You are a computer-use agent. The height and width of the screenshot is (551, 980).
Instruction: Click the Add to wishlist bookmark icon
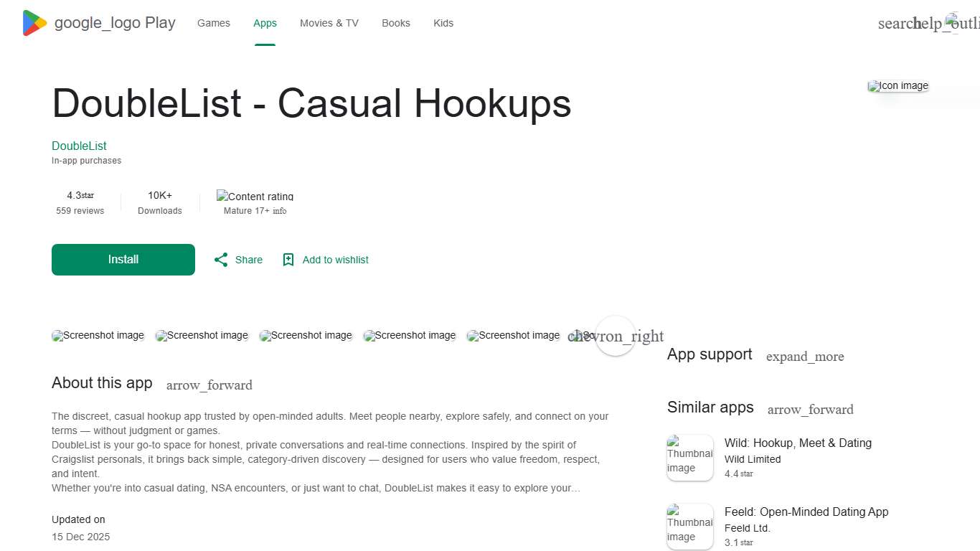pyautogui.click(x=288, y=260)
